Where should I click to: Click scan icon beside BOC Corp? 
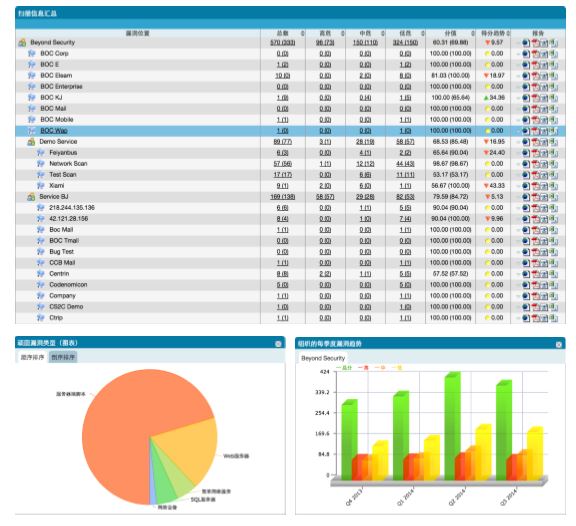coord(32,54)
